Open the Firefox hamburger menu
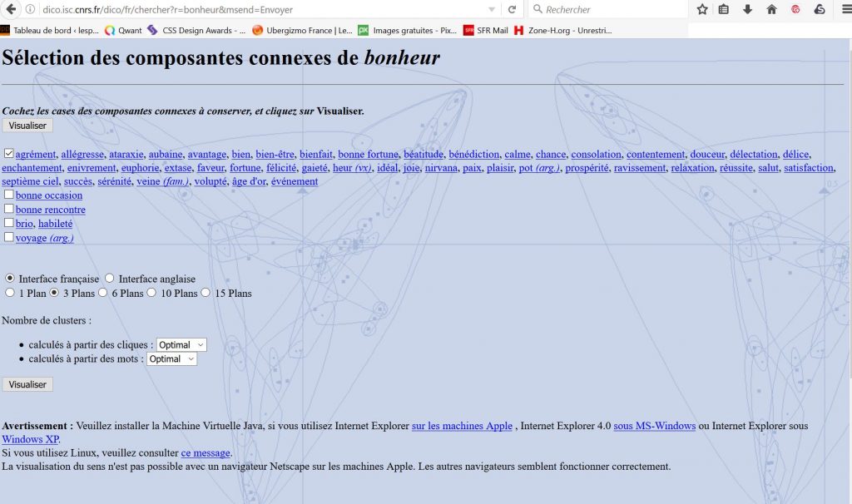Image resolution: width=852 pixels, height=504 pixels. point(845,9)
